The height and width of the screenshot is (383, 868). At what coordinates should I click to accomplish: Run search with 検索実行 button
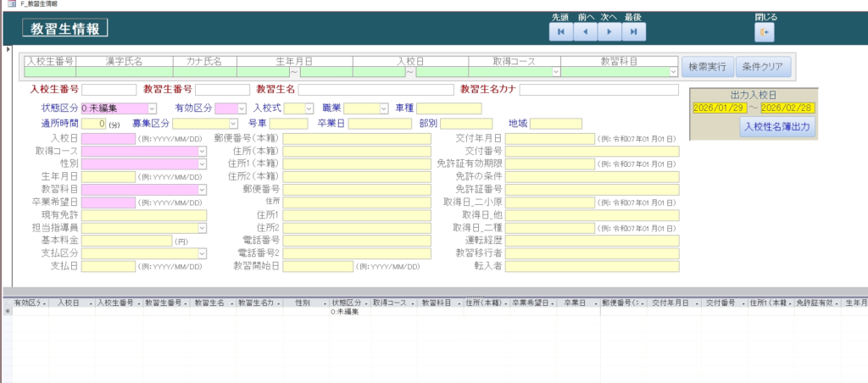708,67
